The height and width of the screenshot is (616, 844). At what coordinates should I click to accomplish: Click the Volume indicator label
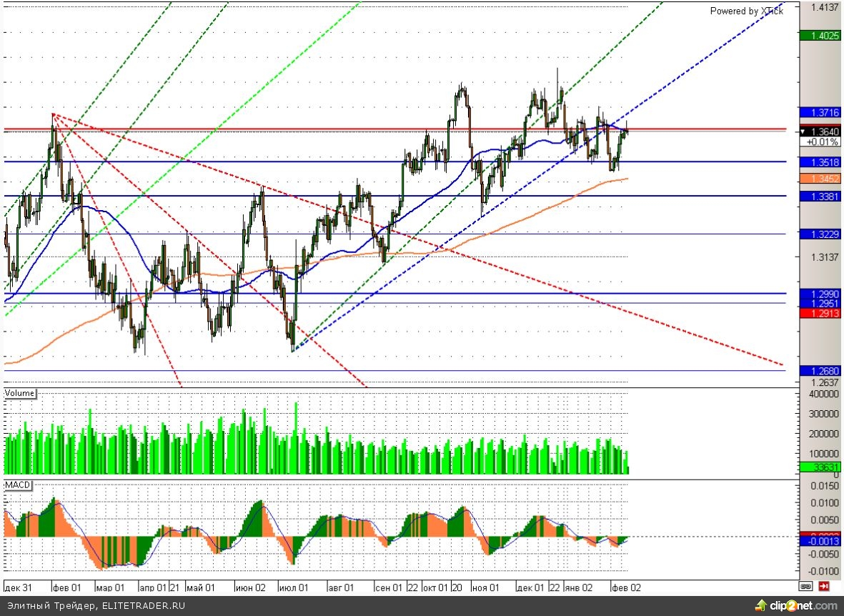[20, 393]
